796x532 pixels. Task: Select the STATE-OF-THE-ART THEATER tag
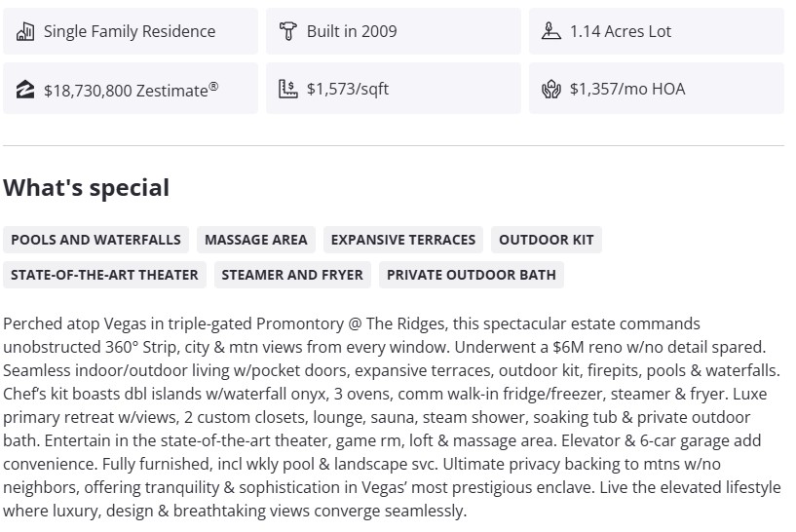tap(104, 275)
